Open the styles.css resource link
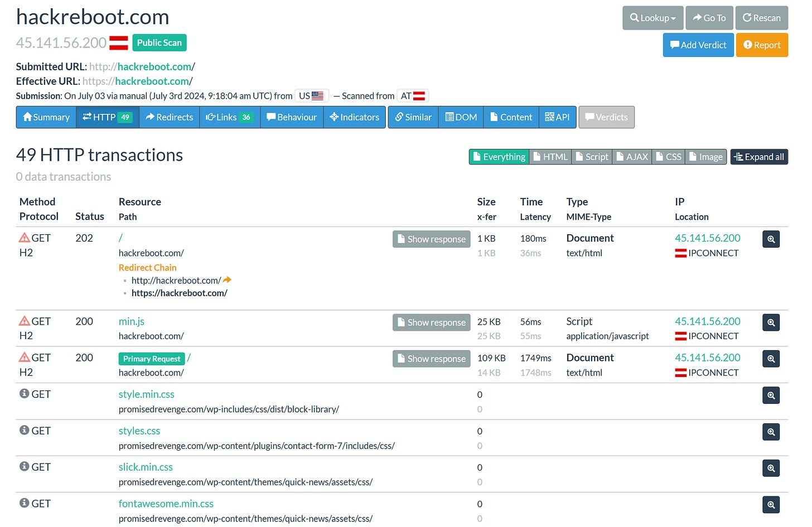812x527 pixels. pos(139,431)
